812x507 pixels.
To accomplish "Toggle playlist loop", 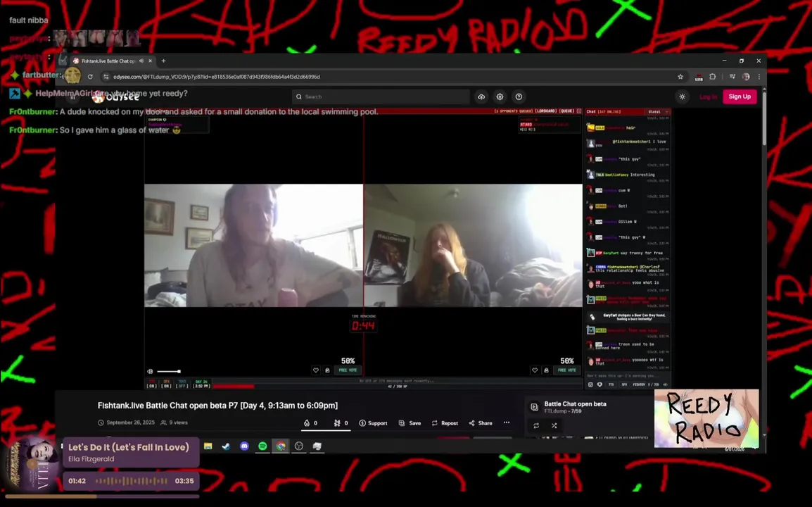I will click(x=536, y=425).
